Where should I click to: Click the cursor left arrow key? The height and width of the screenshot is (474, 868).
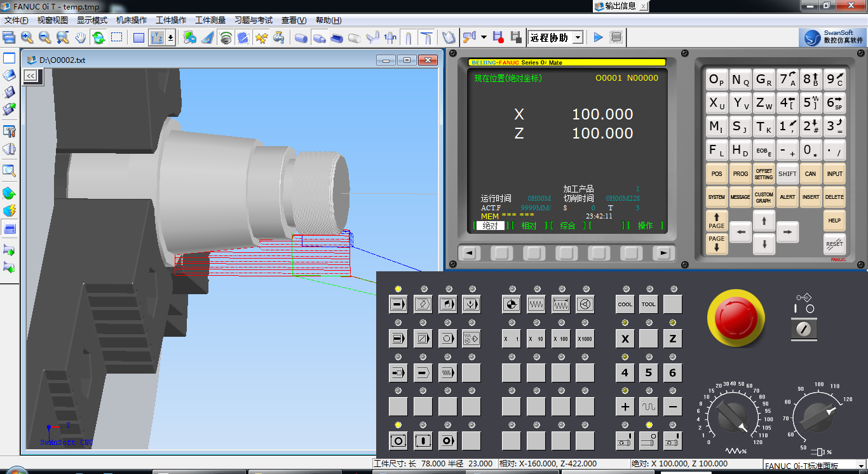(740, 232)
